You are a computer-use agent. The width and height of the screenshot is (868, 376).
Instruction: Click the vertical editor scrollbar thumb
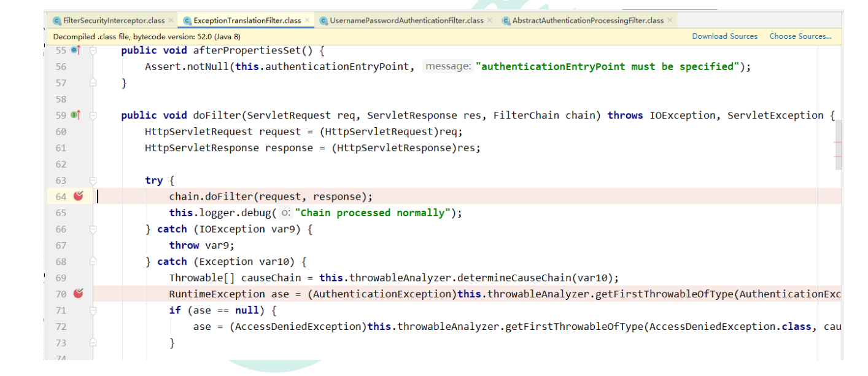click(x=839, y=144)
